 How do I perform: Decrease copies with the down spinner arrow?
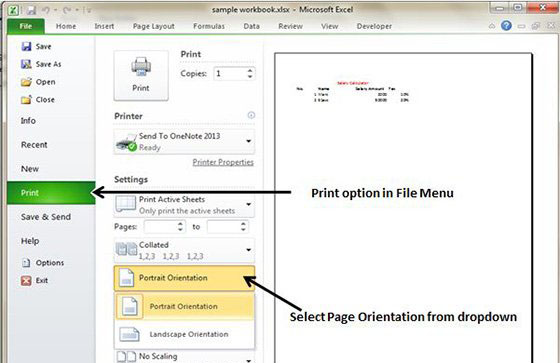tap(250, 77)
